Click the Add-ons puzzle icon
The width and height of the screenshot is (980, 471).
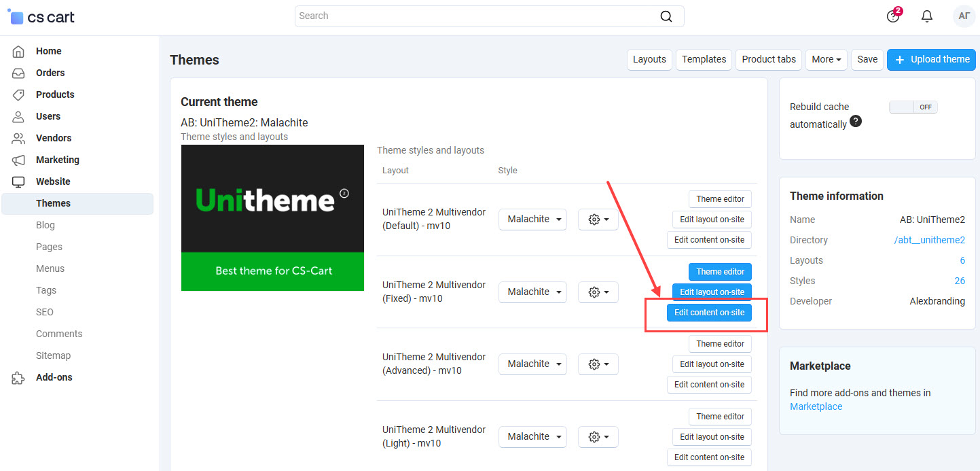tap(18, 377)
